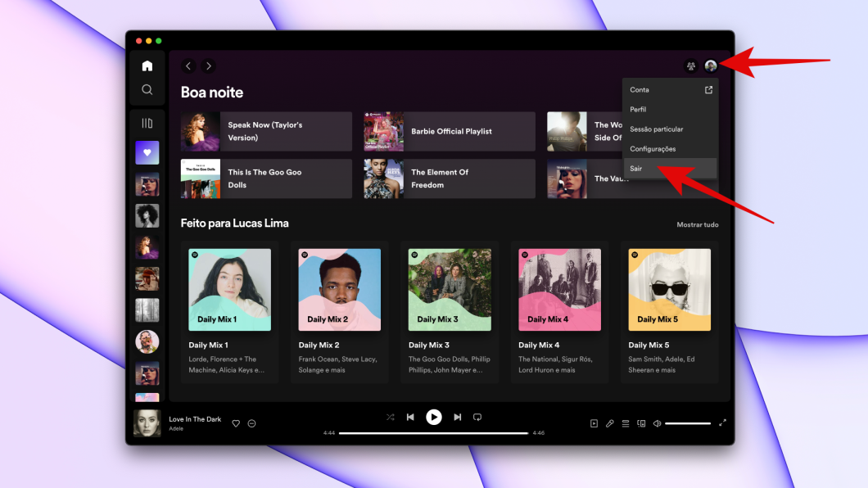Select Perfil in the profile menu
This screenshot has height=488, width=868.
[x=671, y=110]
